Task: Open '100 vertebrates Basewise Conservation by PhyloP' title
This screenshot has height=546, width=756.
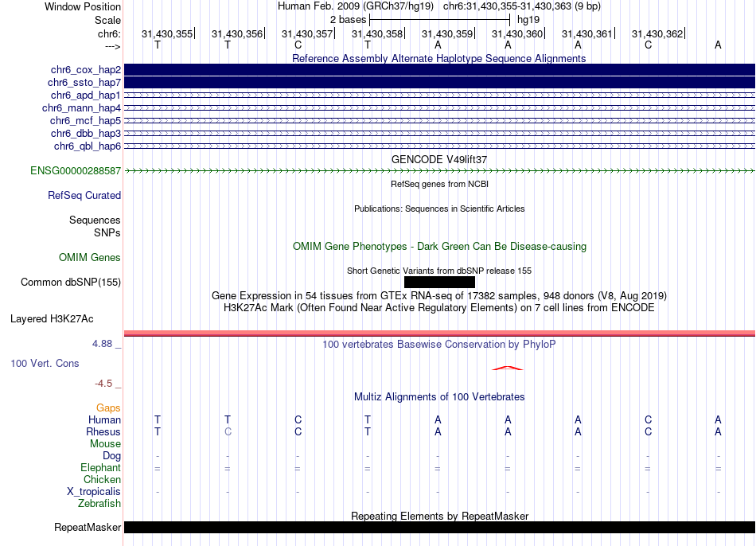Action: pos(438,345)
